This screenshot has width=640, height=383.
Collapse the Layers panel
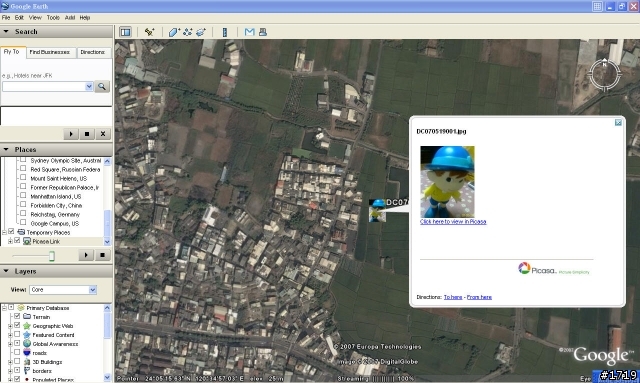pyautogui.click(x=6, y=271)
